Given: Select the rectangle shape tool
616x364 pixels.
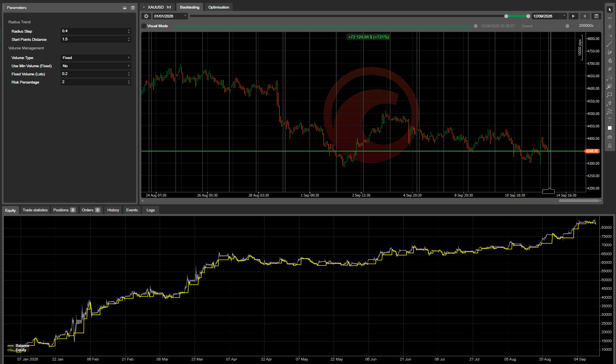Looking at the screenshot, I should pyautogui.click(x=610, y=94).
